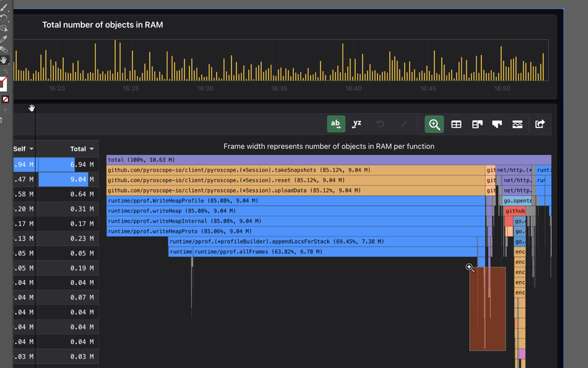Image resolution: width=588 pixels, height=368 pixels.
Task: Click the 0.31 M Total table cell
Action: 69,209
